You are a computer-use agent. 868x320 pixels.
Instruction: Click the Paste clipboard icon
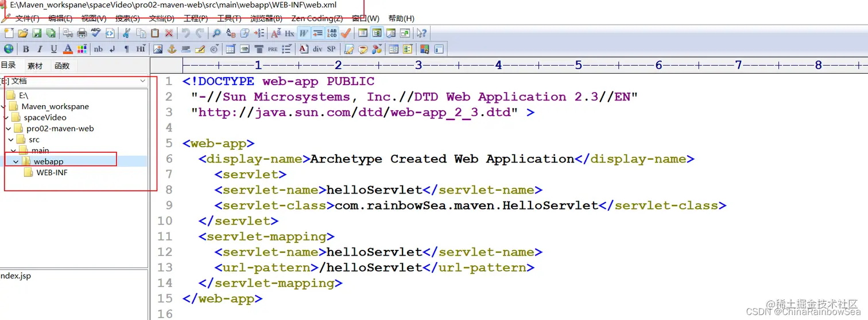[154, 33]
